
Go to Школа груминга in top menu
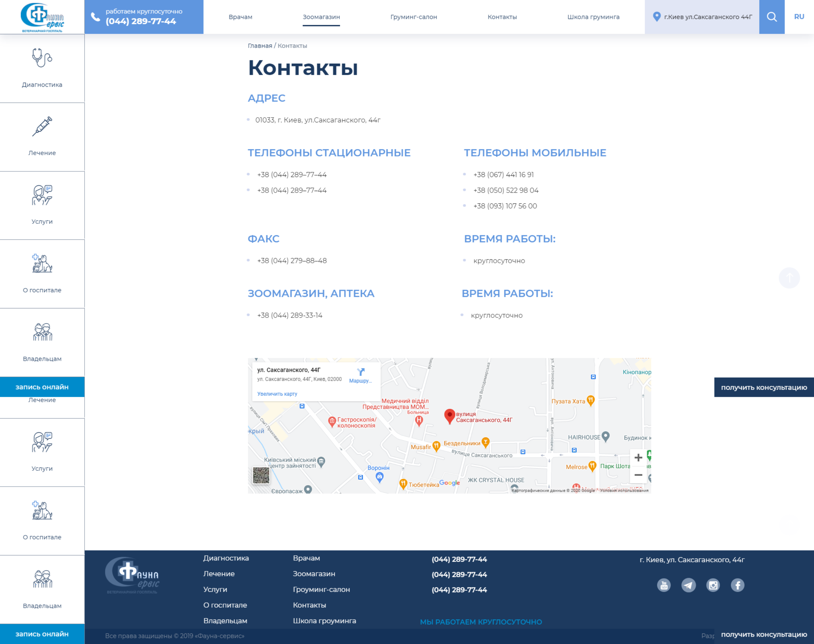coord(593,17)
